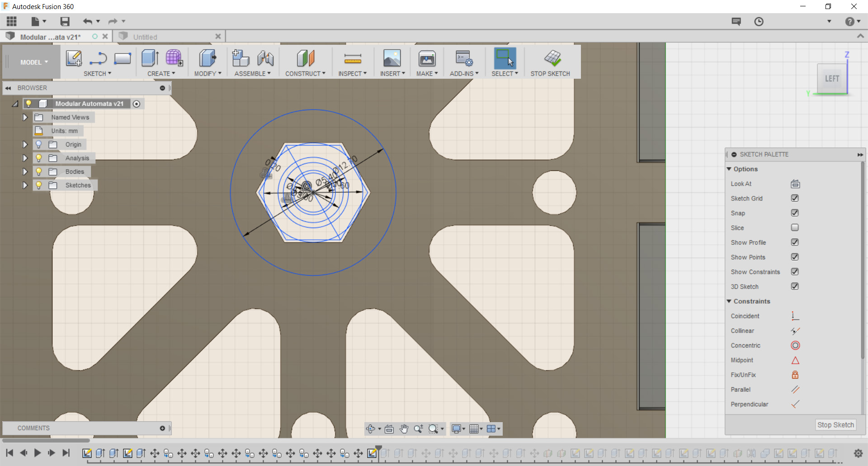Open the job status clock icon

click(x=759, y=22)
